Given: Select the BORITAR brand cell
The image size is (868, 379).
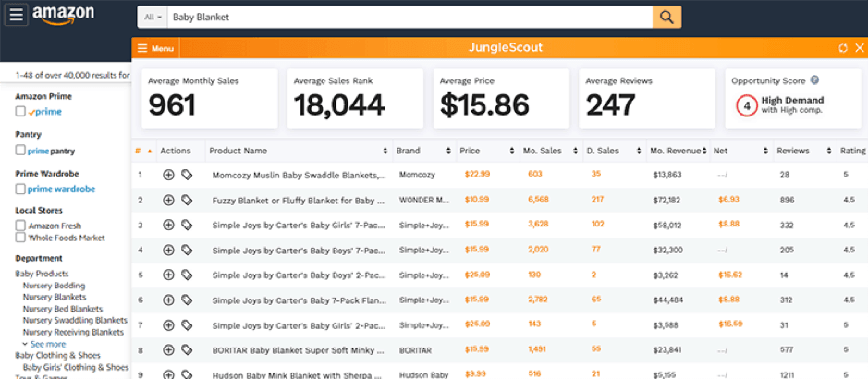Looking at the screenshot, I should [415, 350].
